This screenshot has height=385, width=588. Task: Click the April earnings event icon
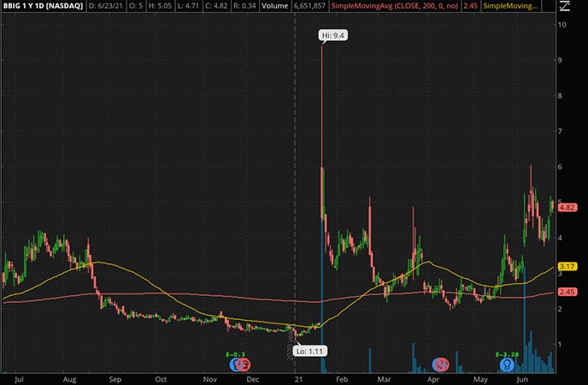441,364
